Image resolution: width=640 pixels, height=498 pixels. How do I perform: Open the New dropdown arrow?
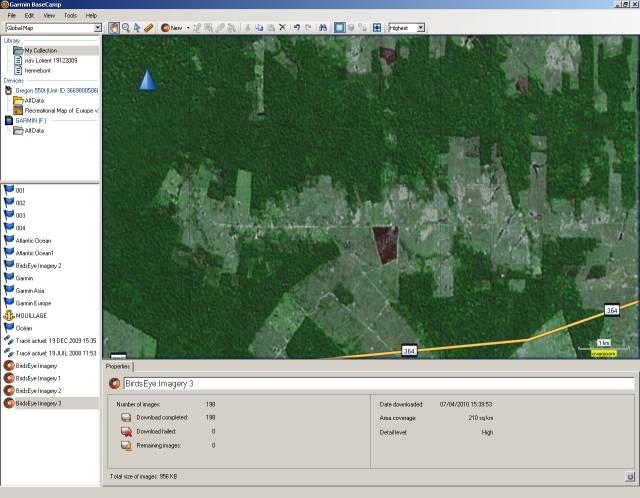tap(188, 28)
